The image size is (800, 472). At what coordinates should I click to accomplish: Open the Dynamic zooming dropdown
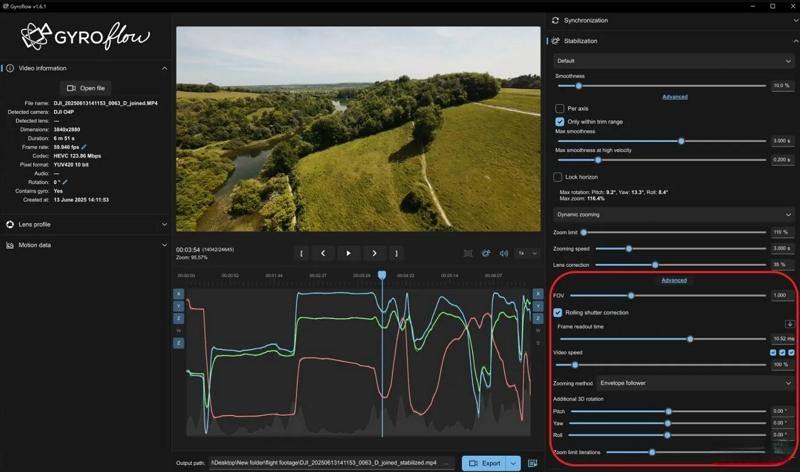pyautogui.click(x=673, y=214)
